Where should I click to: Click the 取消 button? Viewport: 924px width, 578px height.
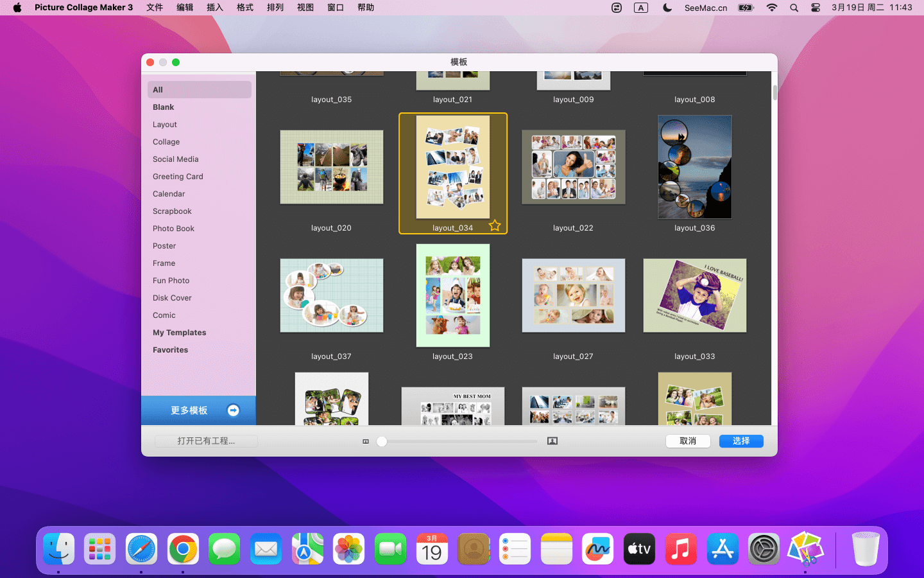coord(688,441)
